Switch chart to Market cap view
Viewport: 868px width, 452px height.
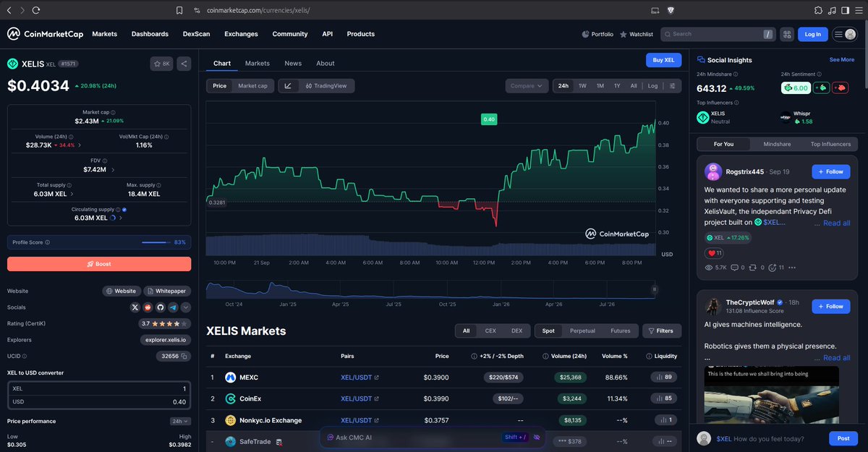pos(252,86)
